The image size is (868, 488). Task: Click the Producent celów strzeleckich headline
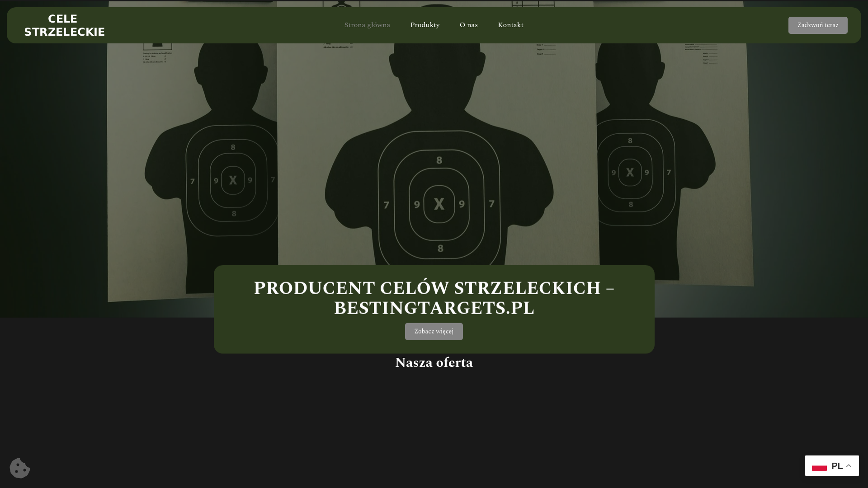pos(434,298)
